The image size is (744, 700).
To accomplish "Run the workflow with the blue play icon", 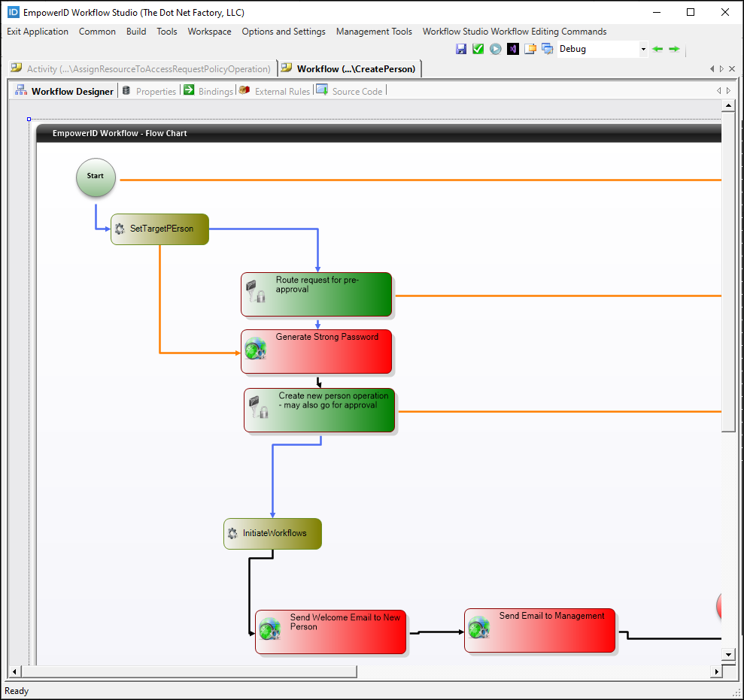I will [495, 48].
